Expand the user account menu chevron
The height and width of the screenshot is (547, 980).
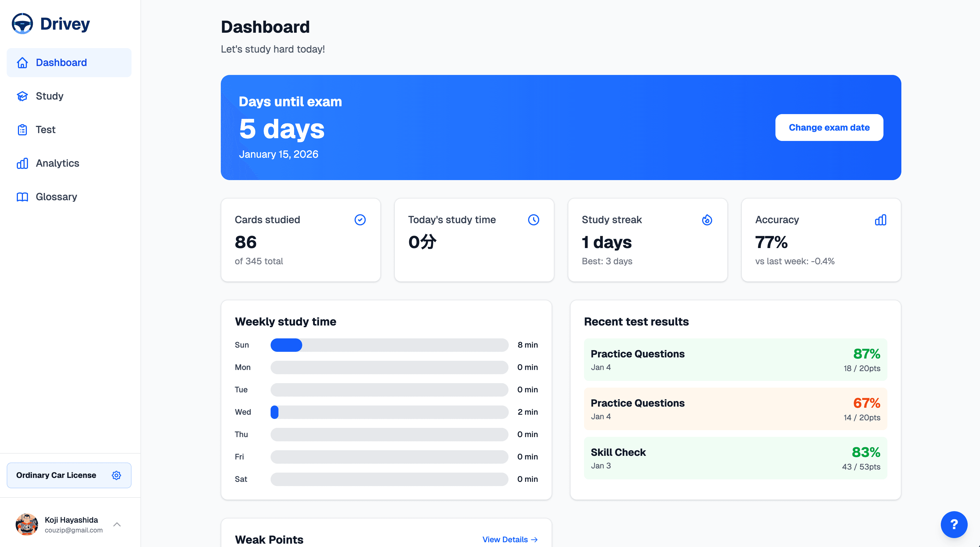117,525
